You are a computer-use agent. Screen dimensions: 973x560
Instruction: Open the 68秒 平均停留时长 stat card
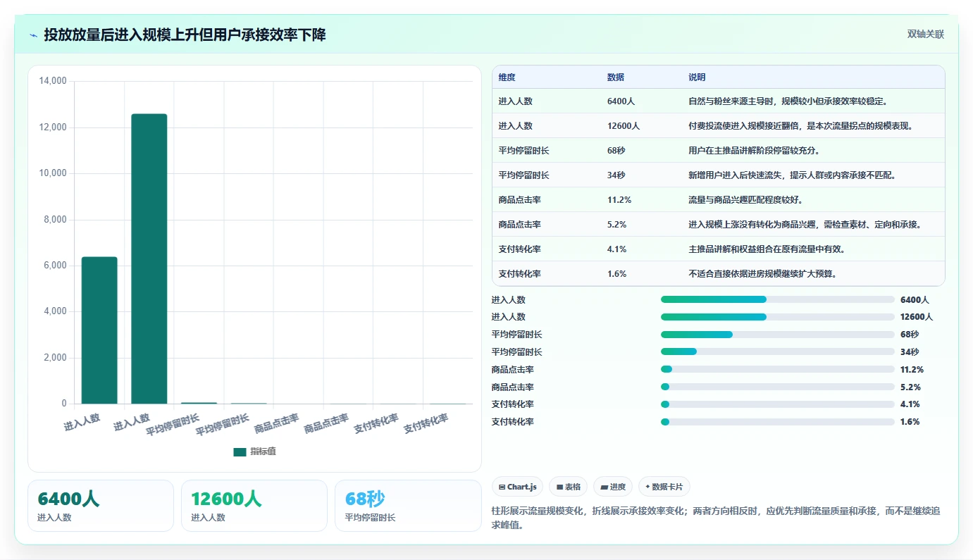point(408,506)
